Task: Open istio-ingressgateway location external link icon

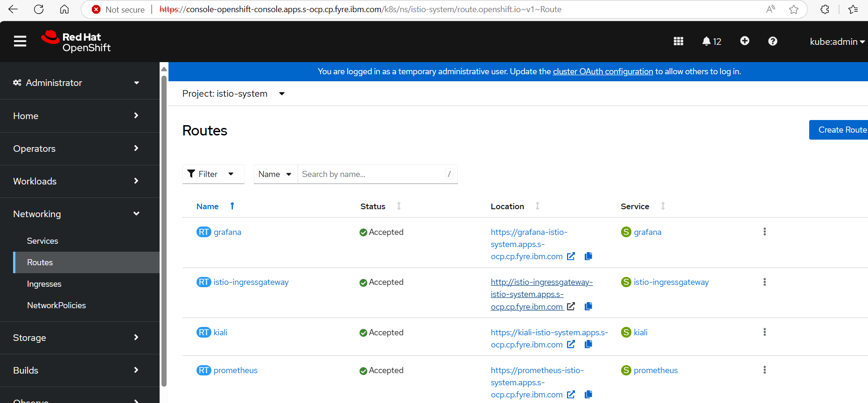Action: click(571, 306)
